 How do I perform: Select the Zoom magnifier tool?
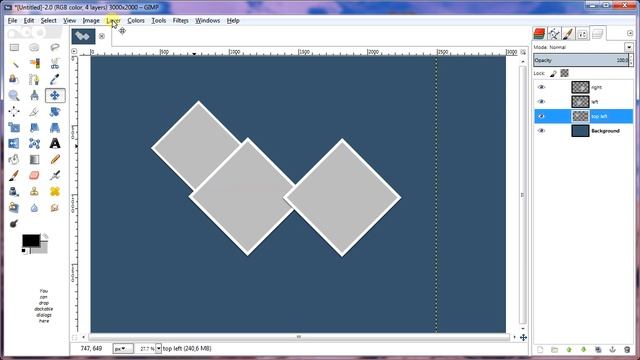(14, 96)
